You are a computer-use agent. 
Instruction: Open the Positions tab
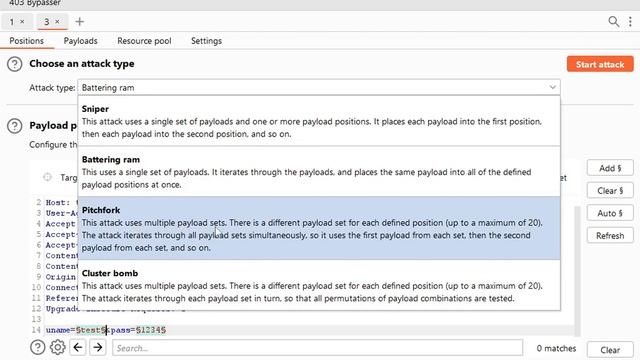[27, 41]
